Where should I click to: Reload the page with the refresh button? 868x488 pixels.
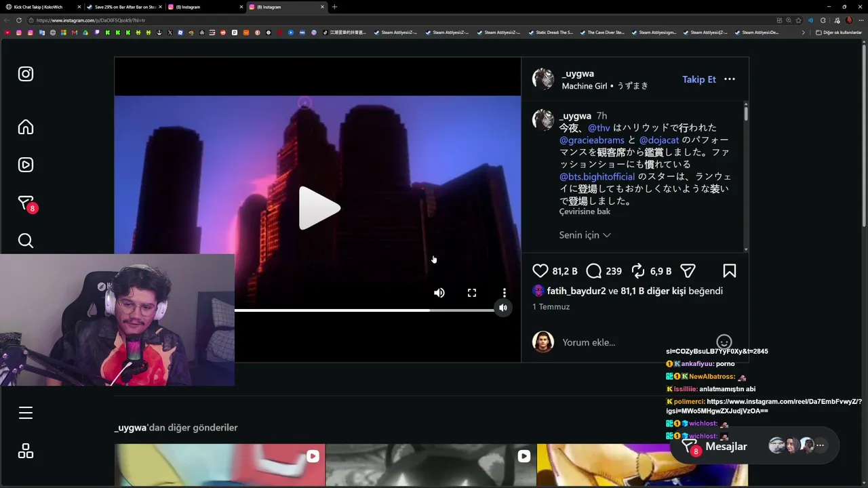tap(19, 20)
